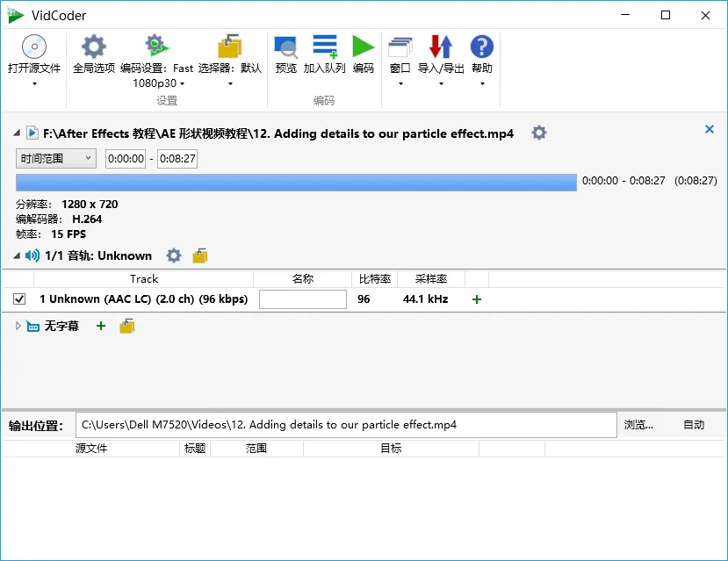Click the 自动 auto button
The height and width of the screenshot is (561, 728).
(x=693, y=424)
